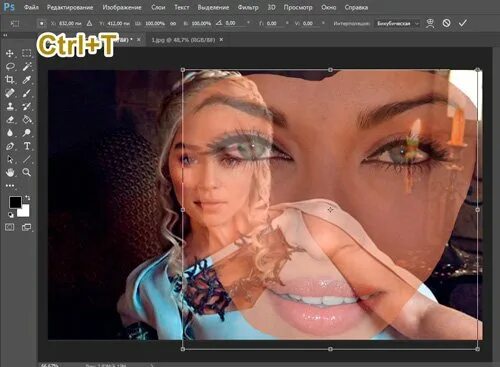The width and height of the screenshot is (500, 367).
Task: Swap foreground and background colors
Action: click(28, 198)
